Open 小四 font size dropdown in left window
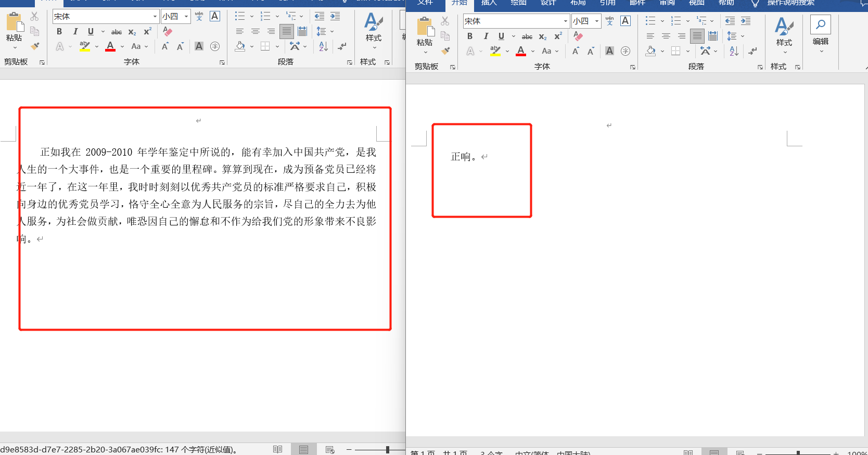Viewport: 868px width, 455px height. [186, 16]
